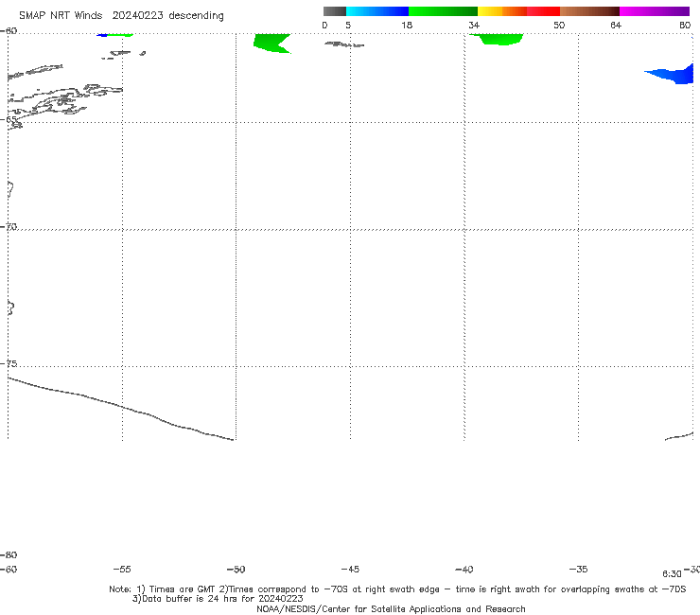Click the longitude axis label "-45"
Screen dimensions: 700x615
coord(350,570)
